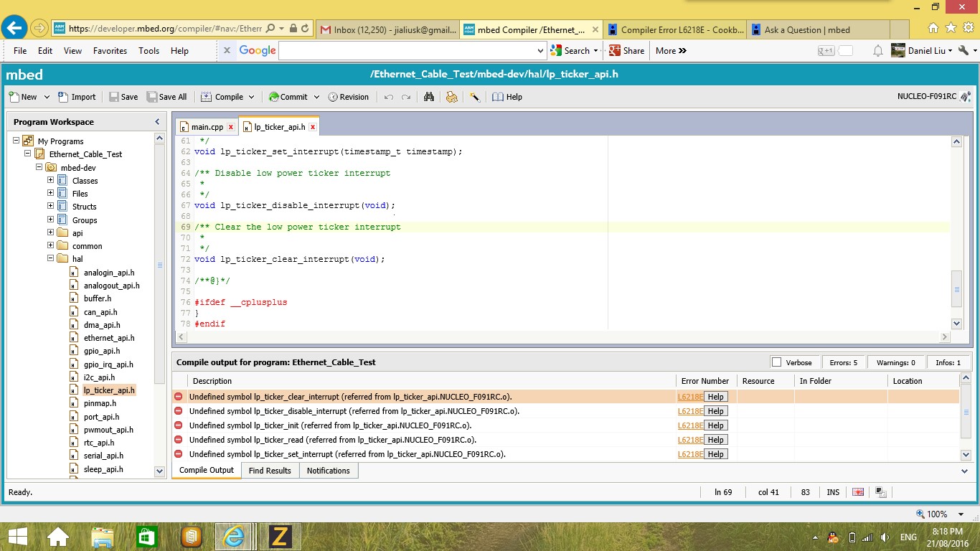Click the Redo arrow in toolbar
980x551 pixels.
point(406,97)
